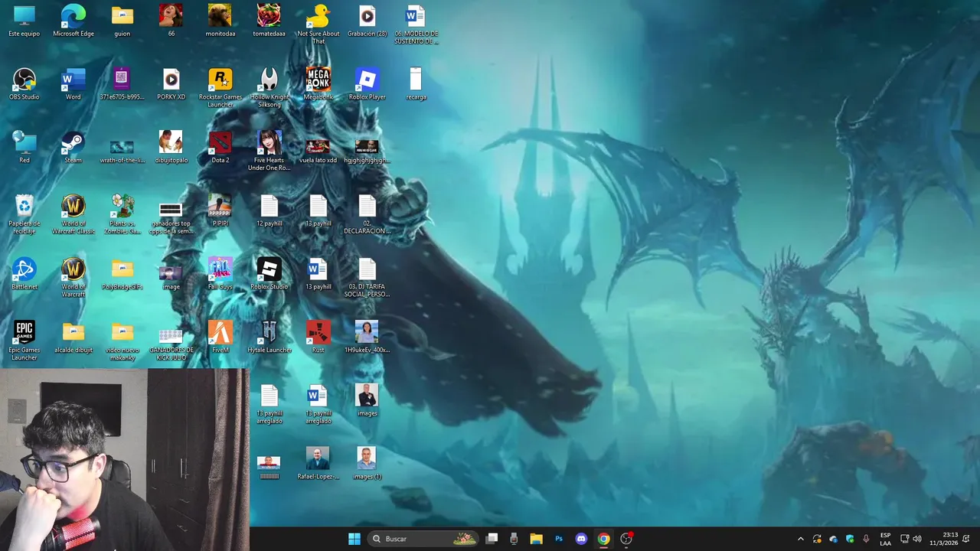Click the Buscar taskbar search box

click(423, 539)
